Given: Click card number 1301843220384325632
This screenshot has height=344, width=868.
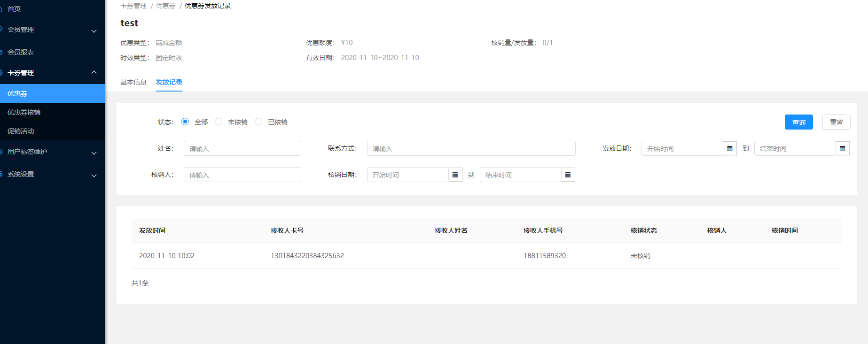Looking at the screenshot, I should click(307, 256).
